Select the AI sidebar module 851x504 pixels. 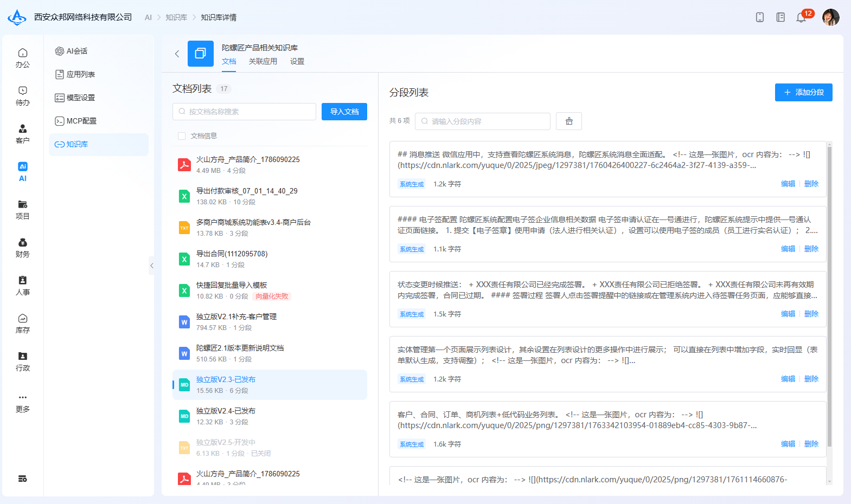point(23,172)
